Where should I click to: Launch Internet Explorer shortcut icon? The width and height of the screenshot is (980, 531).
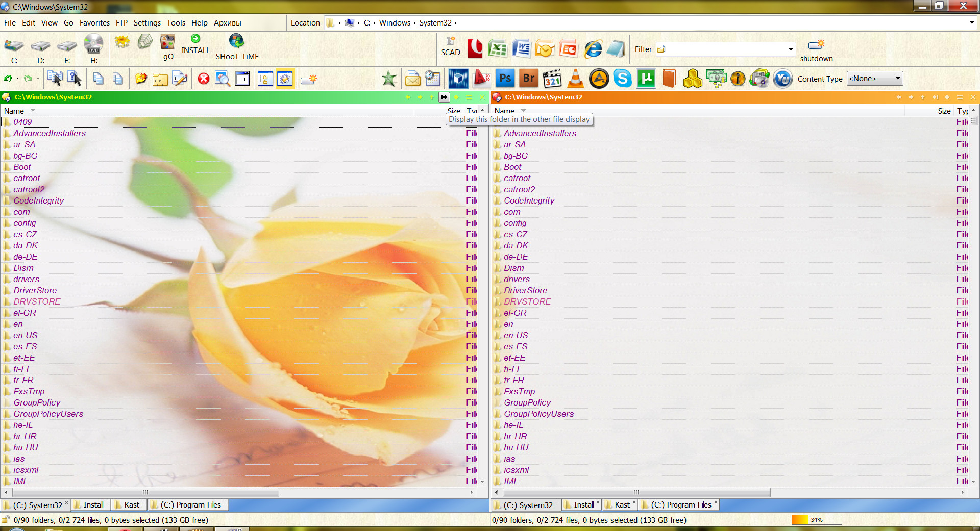(593, 49)
